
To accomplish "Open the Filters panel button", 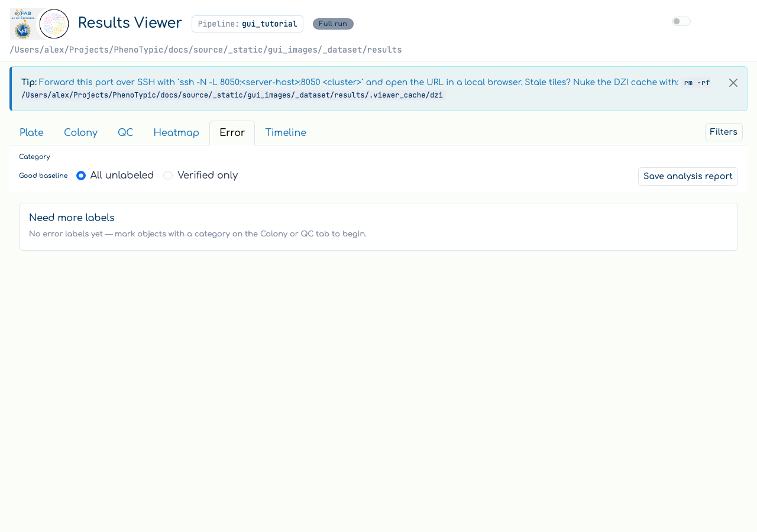I will click(x=723, y=132).
